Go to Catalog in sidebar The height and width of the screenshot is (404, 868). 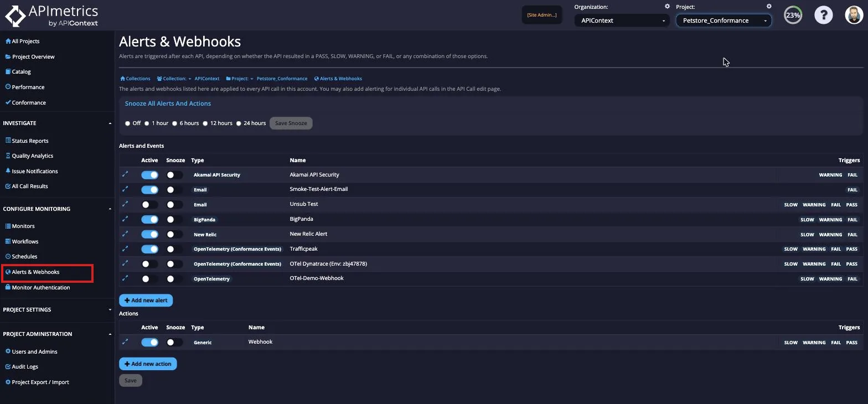point(18,71)
